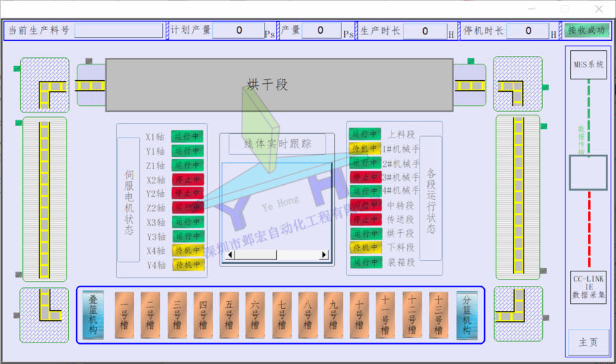Select tank 八号槽
Viewport: 616px width, 364px height.
308,315
